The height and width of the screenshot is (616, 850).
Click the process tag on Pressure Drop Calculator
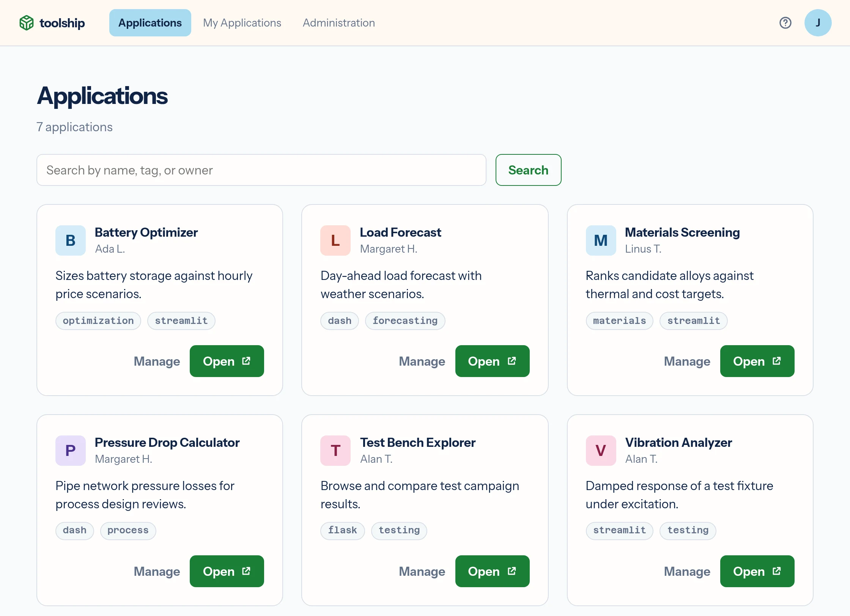128,530
